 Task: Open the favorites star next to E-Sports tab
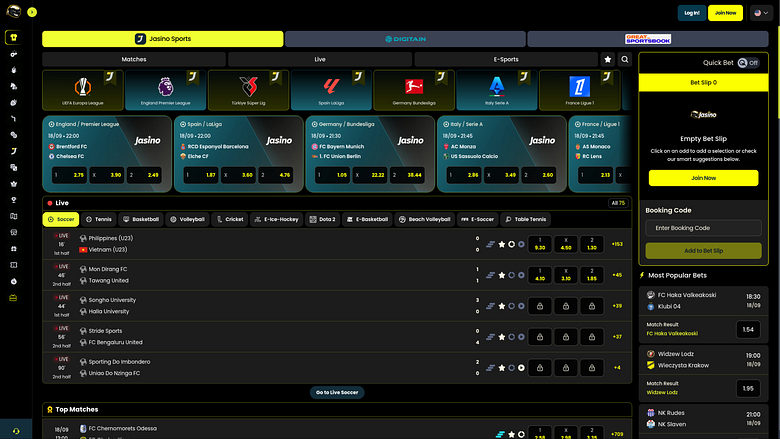pos(607,59)
